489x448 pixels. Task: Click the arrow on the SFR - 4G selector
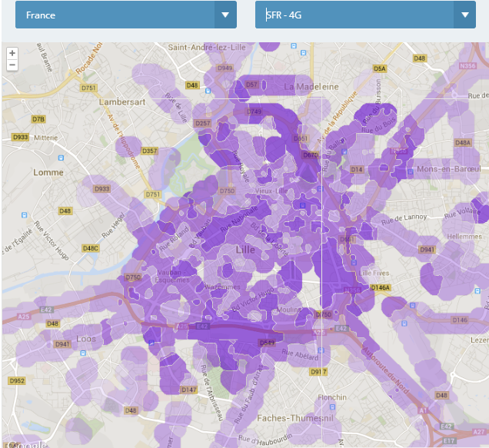click(x=464, y=15)
